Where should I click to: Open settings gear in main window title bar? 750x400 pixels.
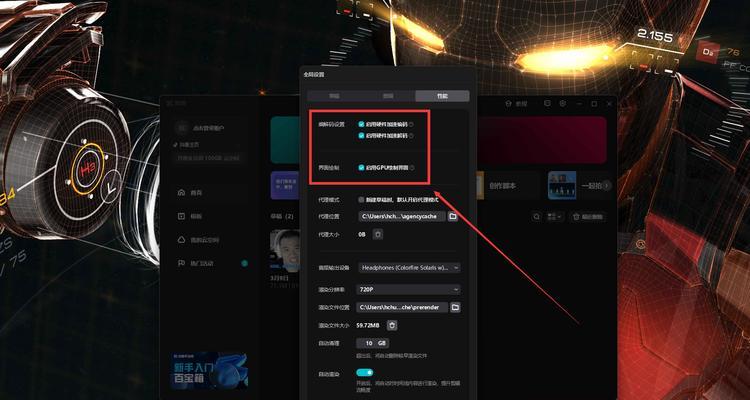563,103
